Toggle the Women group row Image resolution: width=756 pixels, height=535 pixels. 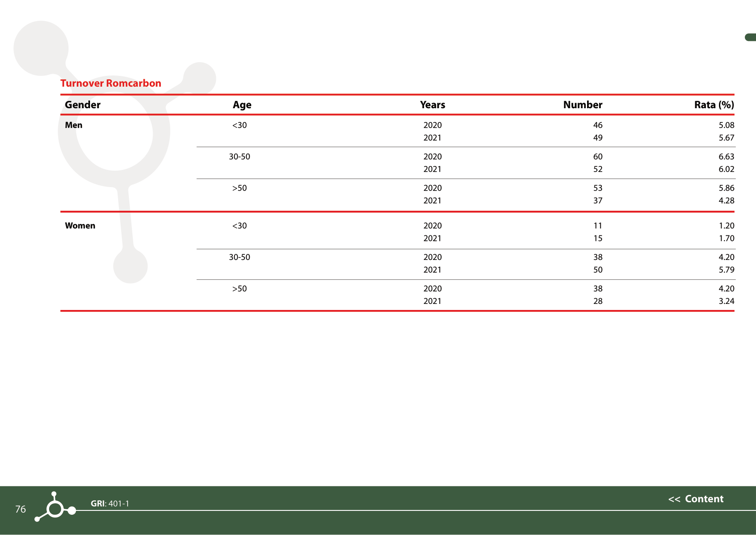(x=80, y=225)
